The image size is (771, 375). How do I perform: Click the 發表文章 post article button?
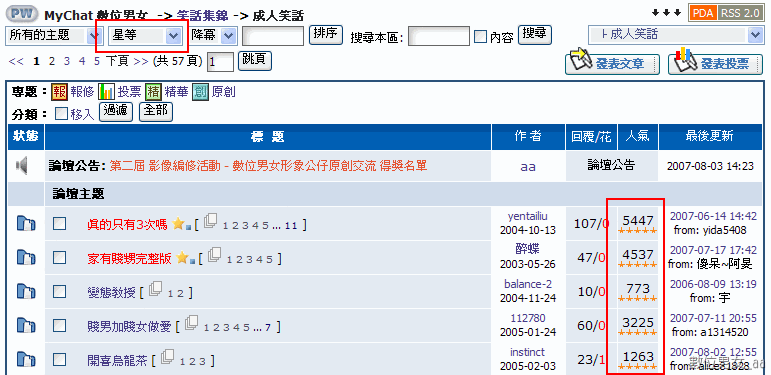coord(612,64)
